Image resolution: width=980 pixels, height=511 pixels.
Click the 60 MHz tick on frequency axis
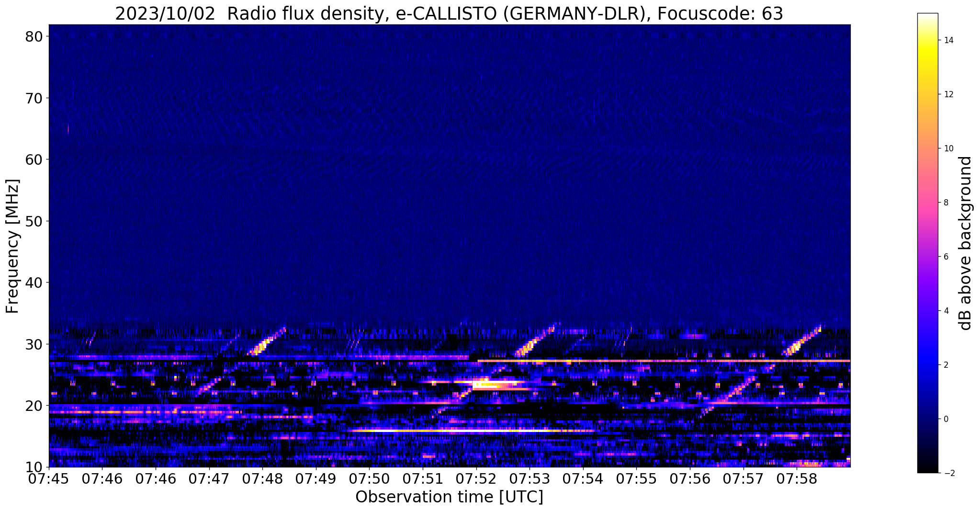tap(34, 159)
